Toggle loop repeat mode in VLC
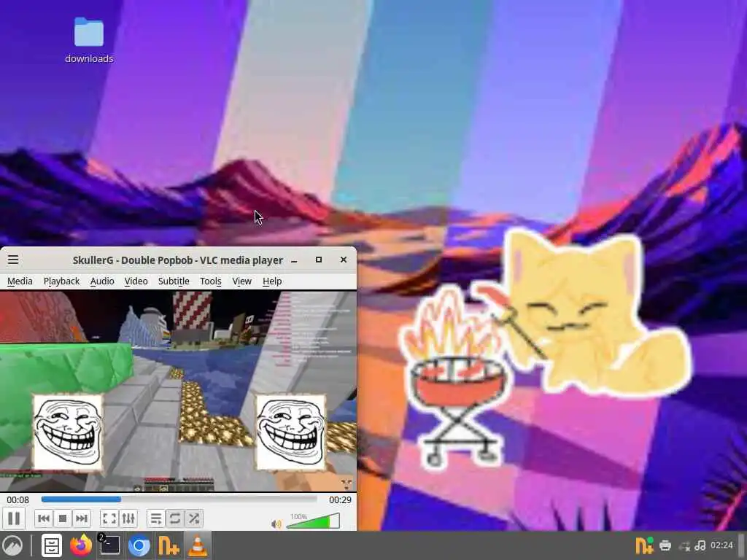The width and height of the screenshot is (747, 560). (x=175, y=518)
